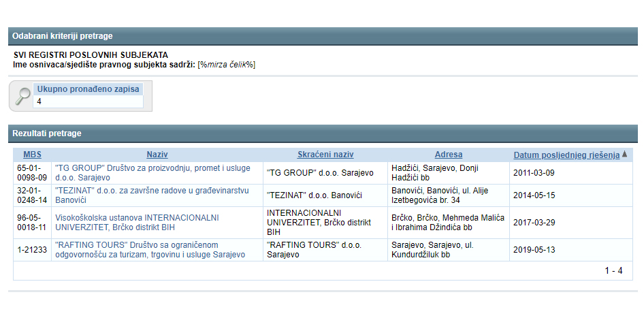Image resolution: width=644 pixels, height=318 pixels.
Task: Open the "TEZINAT" d.o.o. company link
Action: pos(152,195)
